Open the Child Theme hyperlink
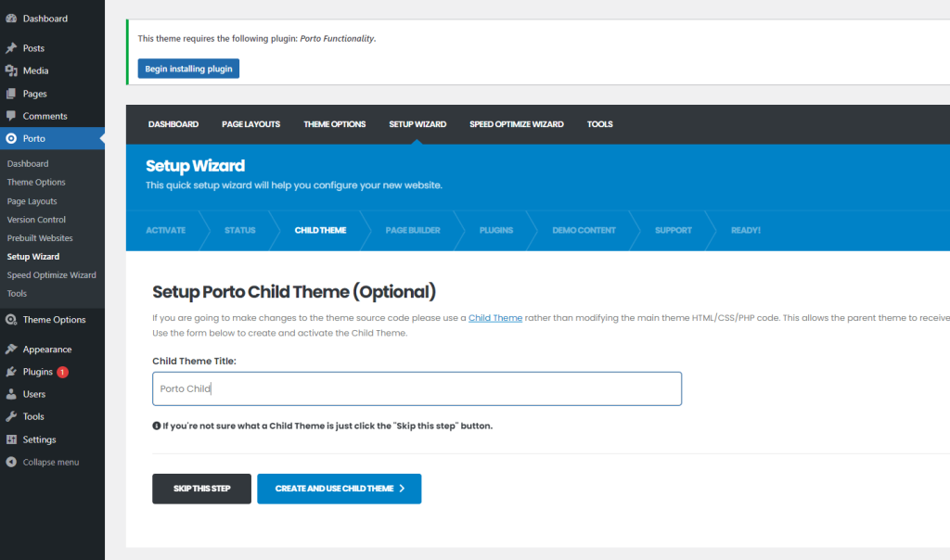The image size is (950, 560). [x=495, y=318]
